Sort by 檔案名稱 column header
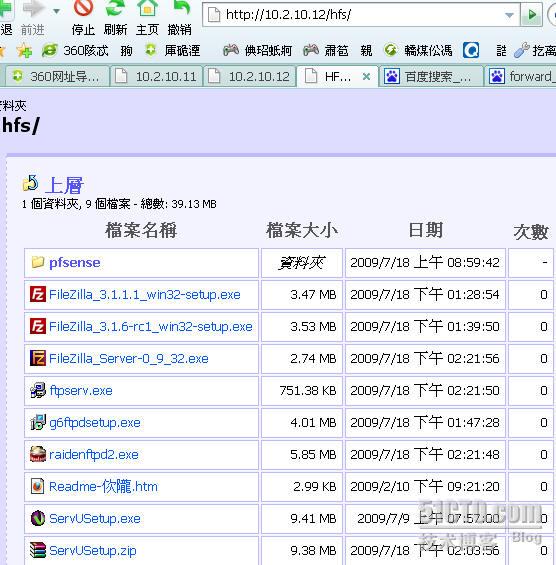Viewport: 556px width, 565px height. pos(141,230)
